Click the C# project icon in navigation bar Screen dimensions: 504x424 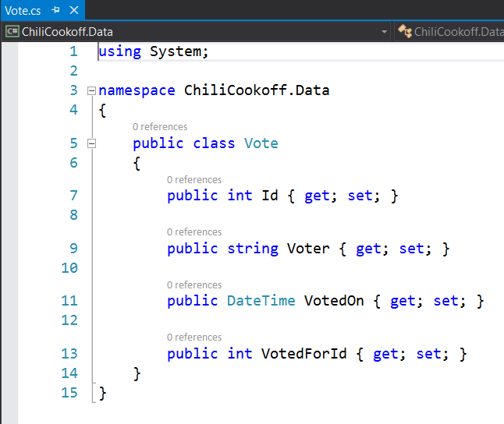[12, 32]
